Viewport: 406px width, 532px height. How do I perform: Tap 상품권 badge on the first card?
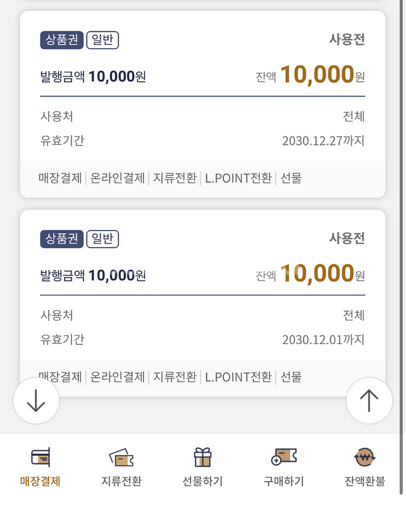(x=62, y=41)
